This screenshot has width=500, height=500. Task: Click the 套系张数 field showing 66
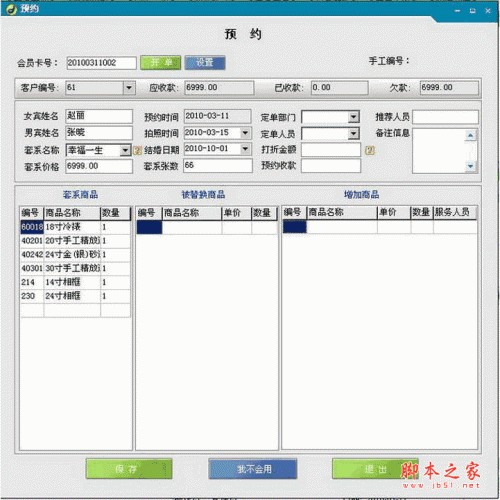point(218,166)
